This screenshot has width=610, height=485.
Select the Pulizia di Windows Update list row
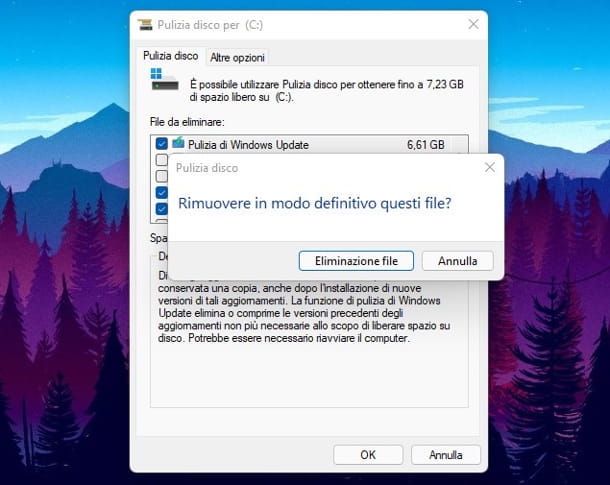pyautogui.click(x=309, y=145)
